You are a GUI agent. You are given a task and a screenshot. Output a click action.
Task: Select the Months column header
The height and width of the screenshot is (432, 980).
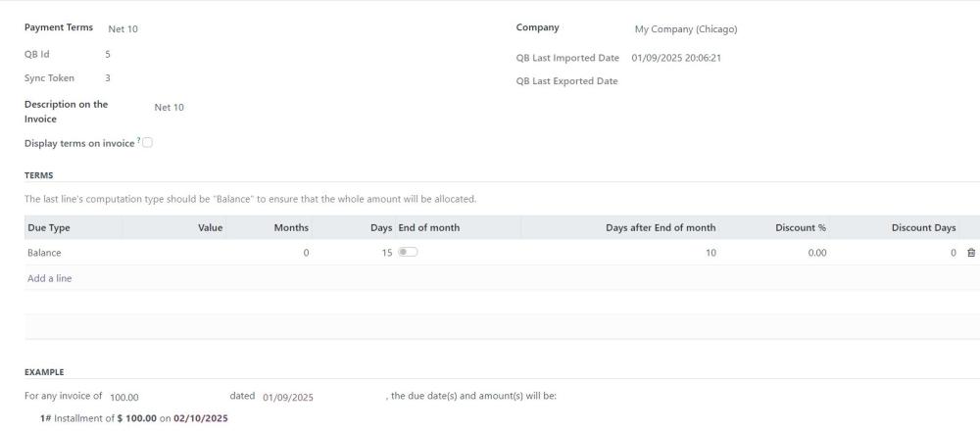[291, 227]
